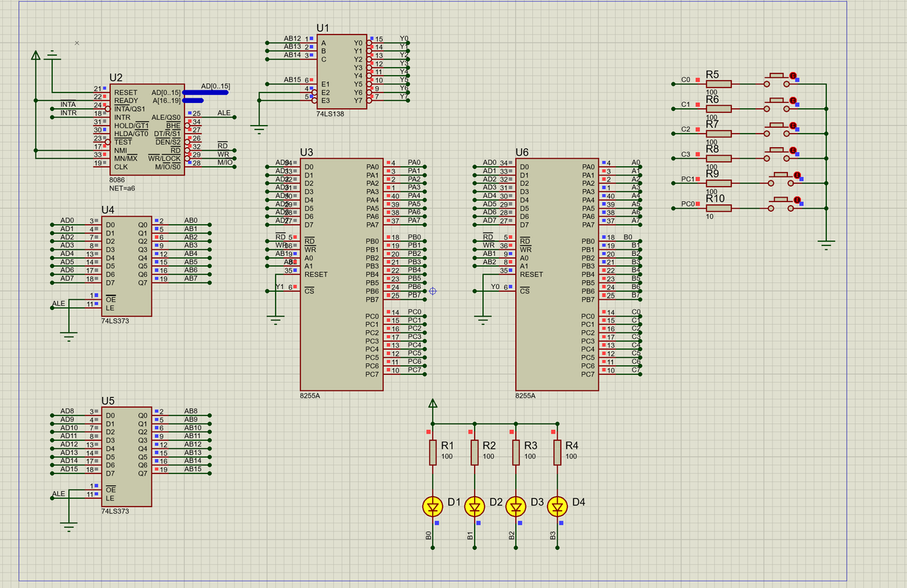Image resolution: width=907 pixels, height=588 pixels.
Task: Select the yellow LED D4
Action: tap(558, 506)
